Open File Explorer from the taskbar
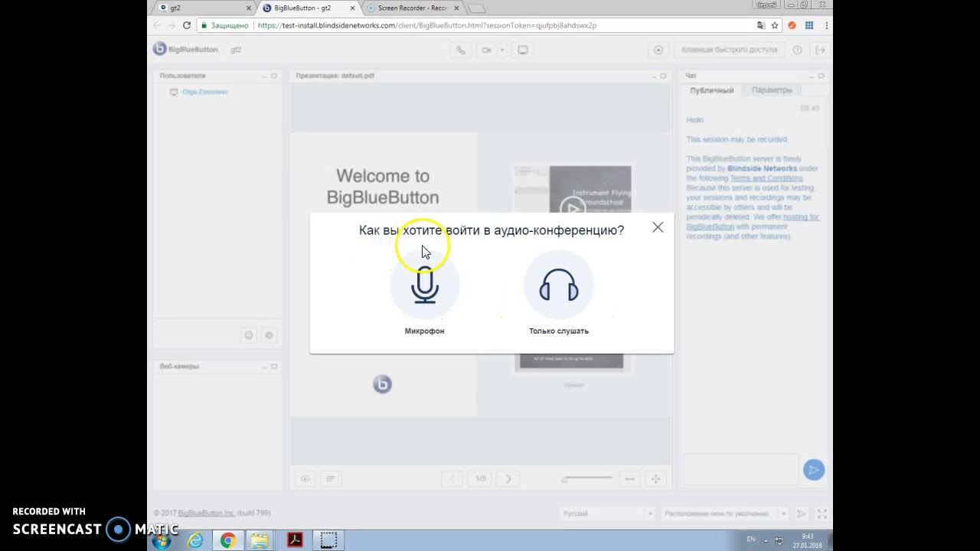This screenshot has width=980, height=551. 260,541
